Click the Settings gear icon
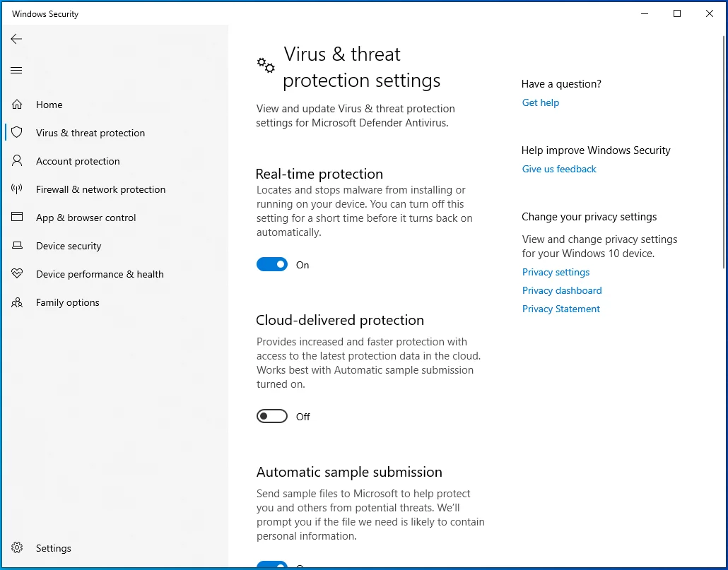Viewport: 728px width, 570px height. (x=17, y=547)
